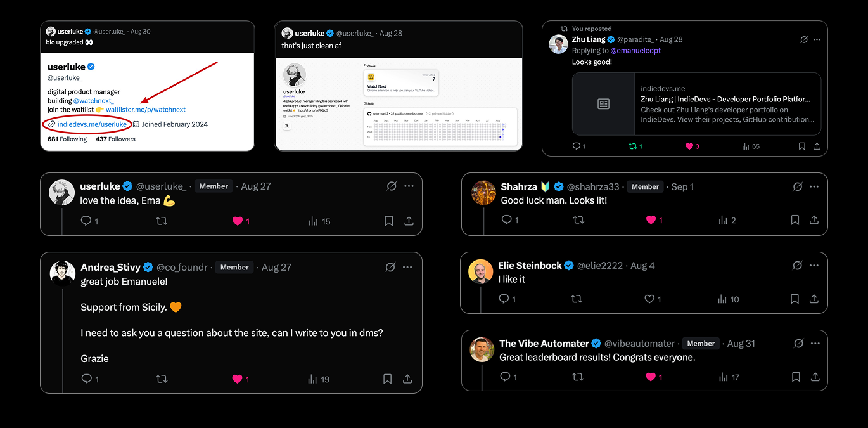Screen dimensions: 868x428
Task: Like Elie Steinbock's "I like it" tweet
Action: tap(649, 299)
